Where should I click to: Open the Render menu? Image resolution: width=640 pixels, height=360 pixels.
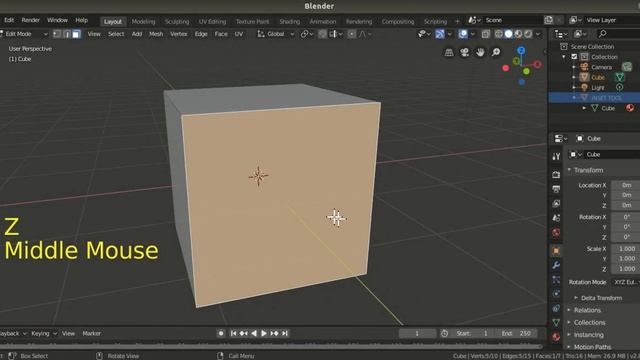pyautogui.click(x=31, y=20)
